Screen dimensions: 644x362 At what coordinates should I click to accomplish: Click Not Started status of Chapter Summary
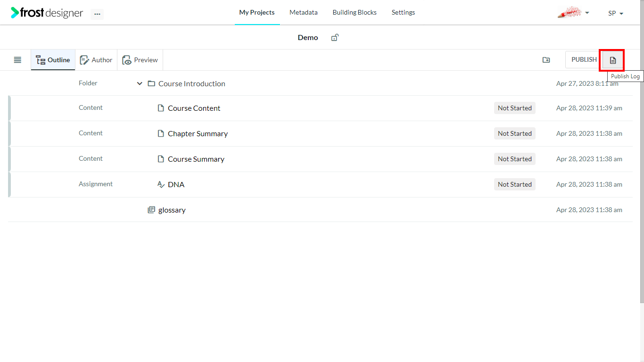[515, 133]
